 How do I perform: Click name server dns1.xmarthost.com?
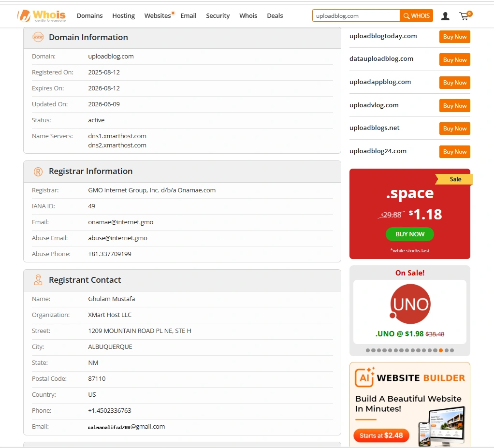(x=117, y=136)
